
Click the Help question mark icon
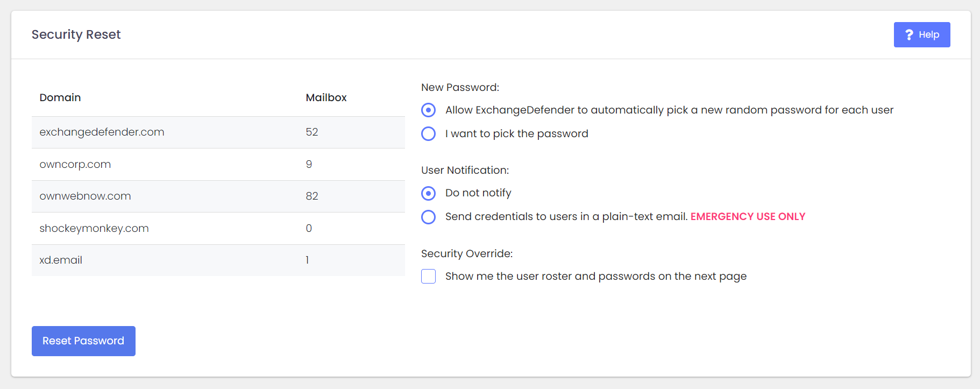[x=909, y=35]
